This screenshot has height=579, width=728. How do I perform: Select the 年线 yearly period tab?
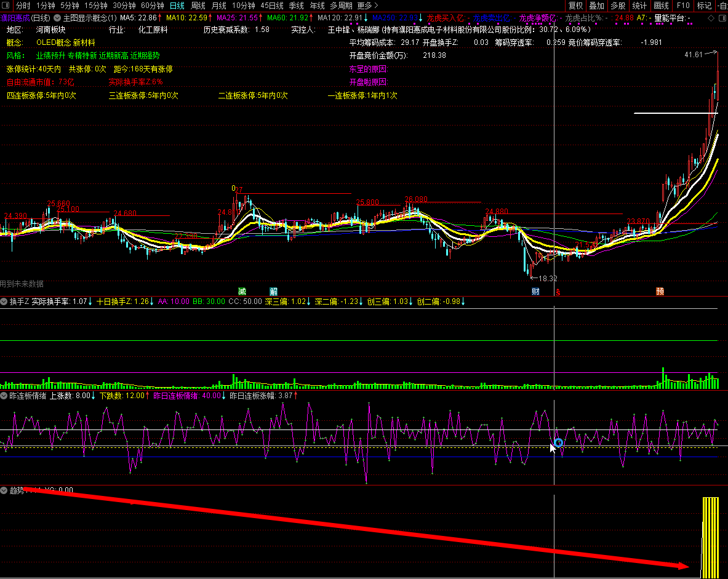click(x=317, y=6)
